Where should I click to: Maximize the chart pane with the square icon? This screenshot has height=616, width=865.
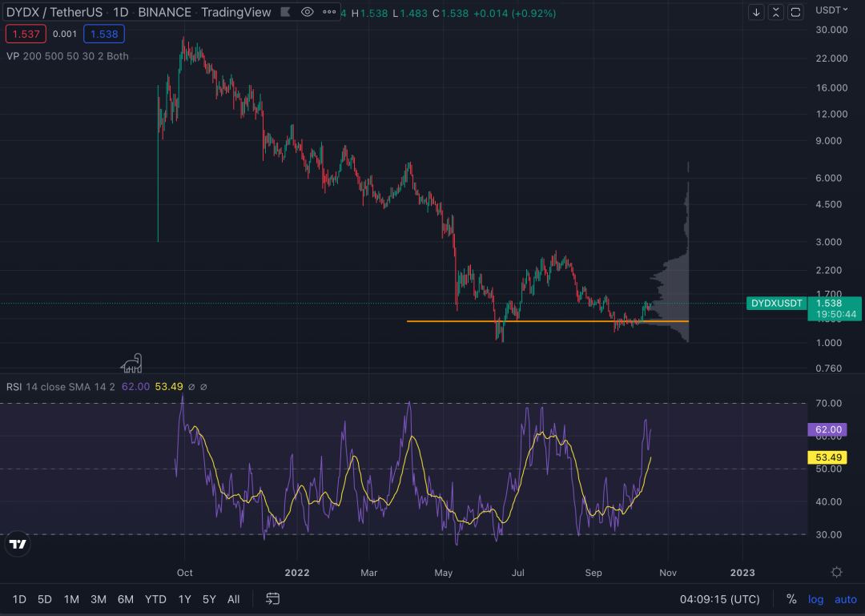pos(795,11)
